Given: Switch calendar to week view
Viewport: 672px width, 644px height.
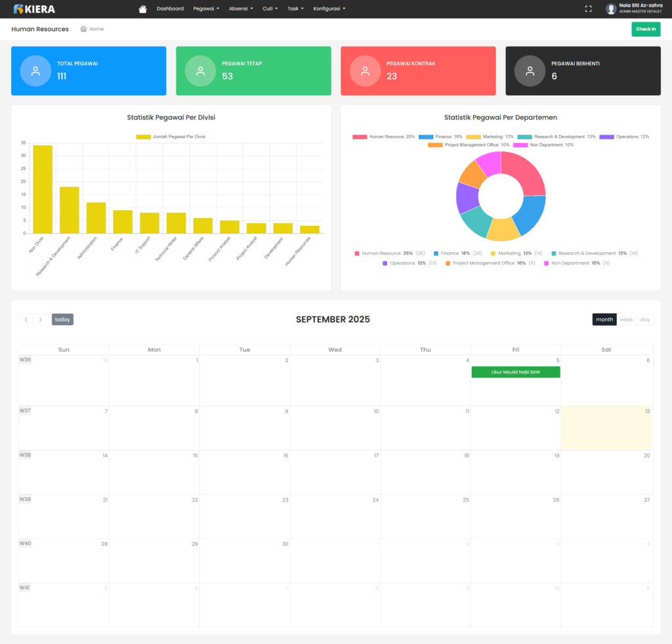Looking at the screenshot, I should [626, 320].
